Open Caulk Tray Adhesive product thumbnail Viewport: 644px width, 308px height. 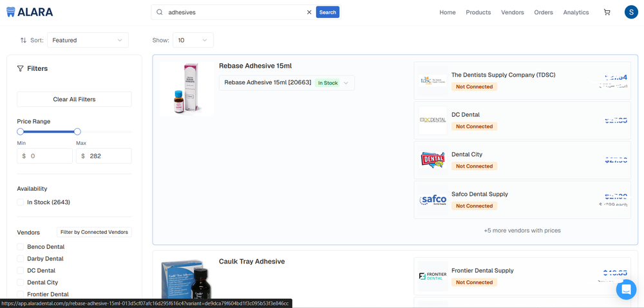pyautogui.click(x=187, y=279)
